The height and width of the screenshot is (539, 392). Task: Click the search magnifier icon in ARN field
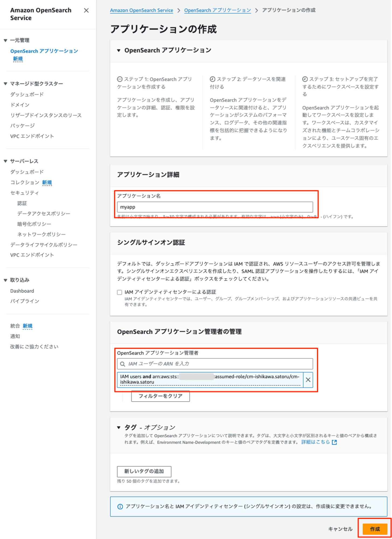tap(122, 364)
